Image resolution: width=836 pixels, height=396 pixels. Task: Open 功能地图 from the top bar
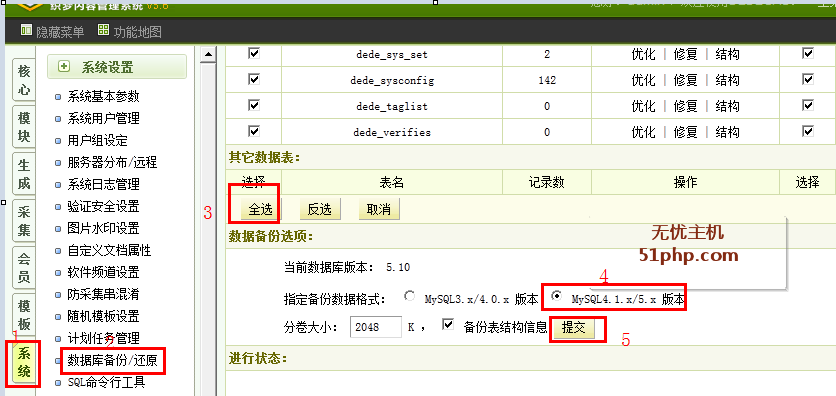point(130,31)
